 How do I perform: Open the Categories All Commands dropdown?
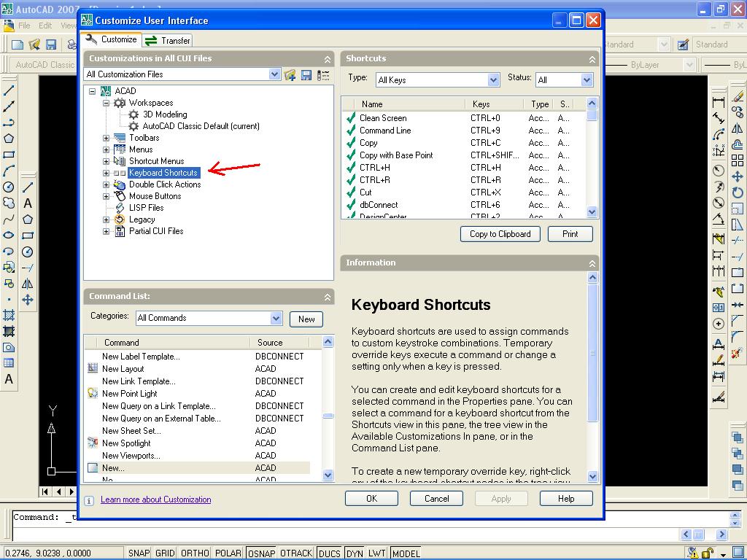[x=276, y=318]
